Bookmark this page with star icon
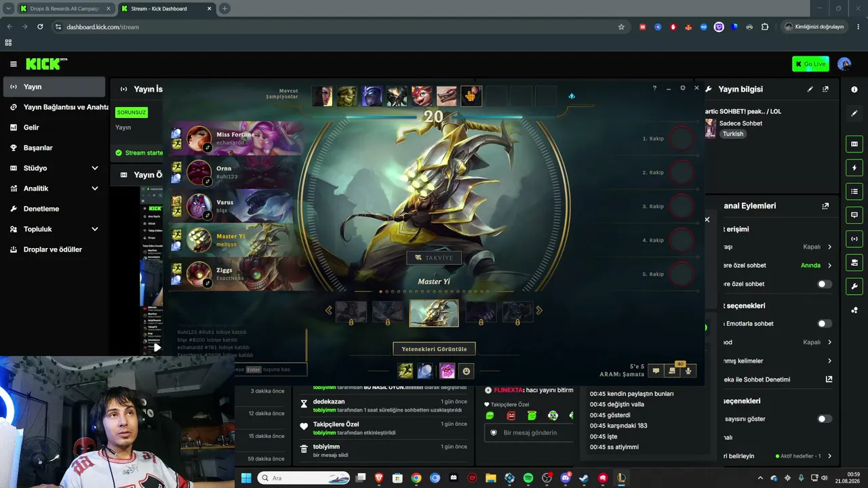 point(621,27)
